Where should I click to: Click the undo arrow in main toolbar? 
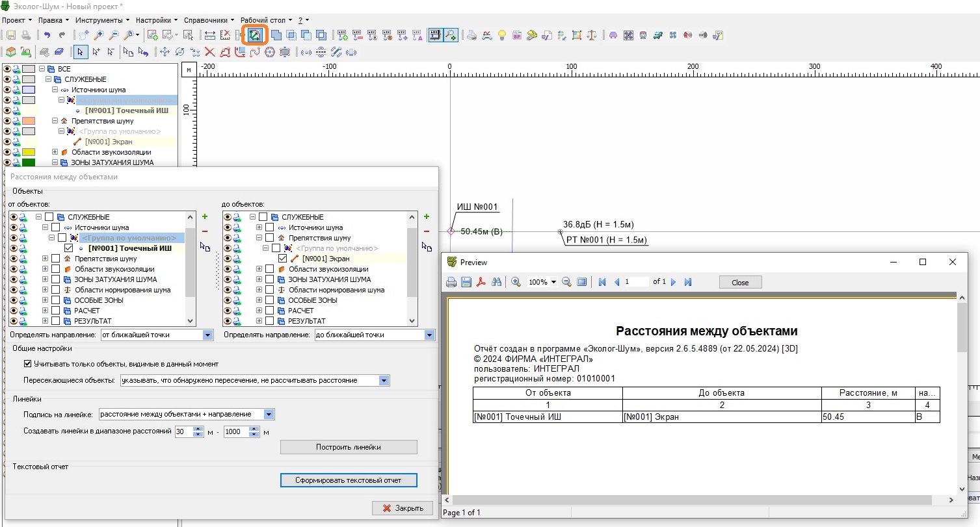tap(47, 35)
